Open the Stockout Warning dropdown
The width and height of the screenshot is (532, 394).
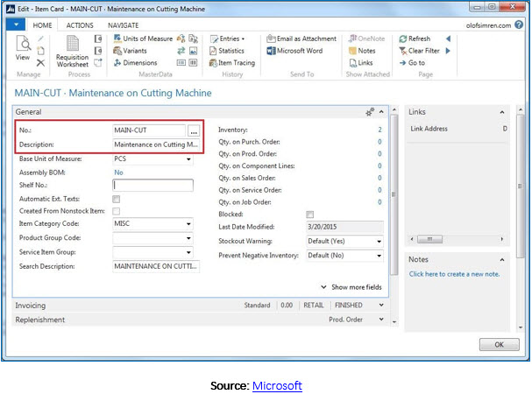[379, 242]
